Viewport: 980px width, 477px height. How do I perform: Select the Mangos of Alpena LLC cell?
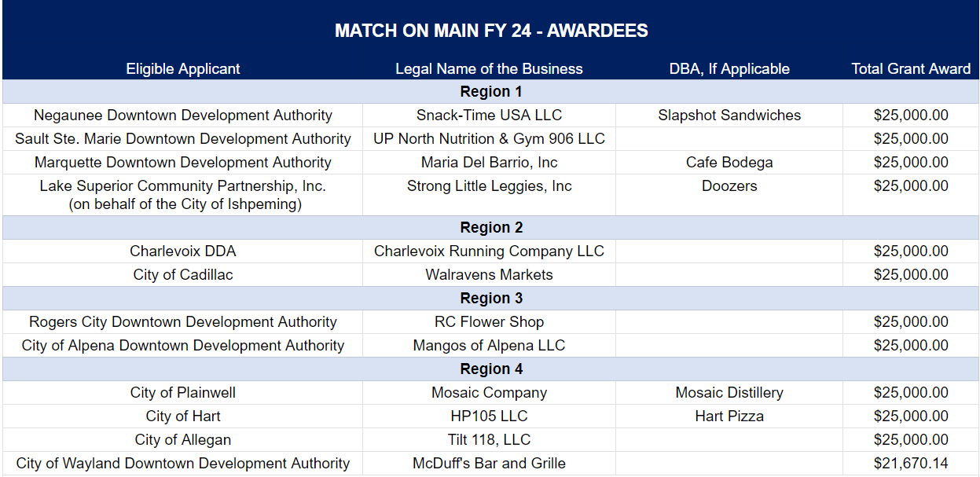coord(489,346)
